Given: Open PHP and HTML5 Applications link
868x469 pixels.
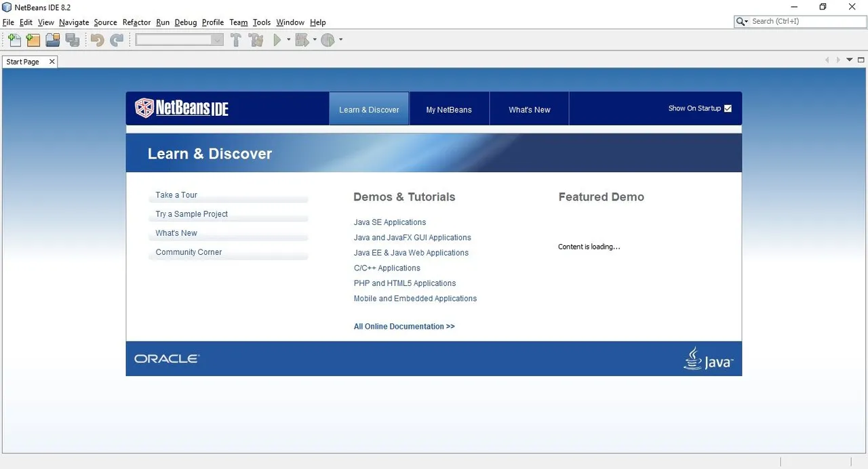Looking at the screenshot, I should 405,283.
